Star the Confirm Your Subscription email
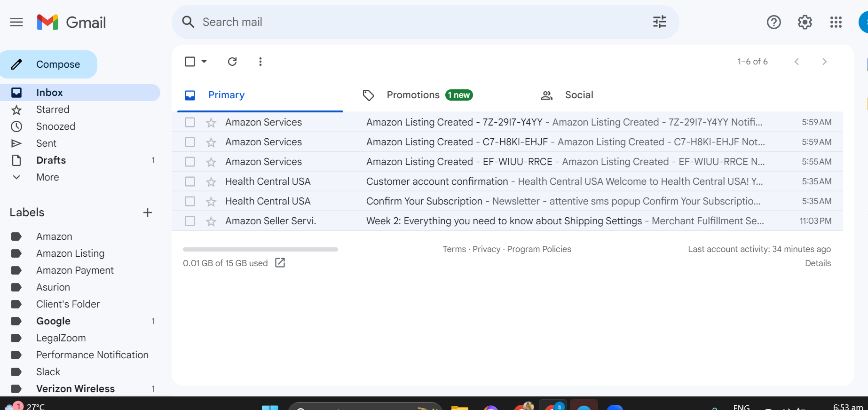The image size is (868, 410). pyautogui.click(x=211, y=202)
